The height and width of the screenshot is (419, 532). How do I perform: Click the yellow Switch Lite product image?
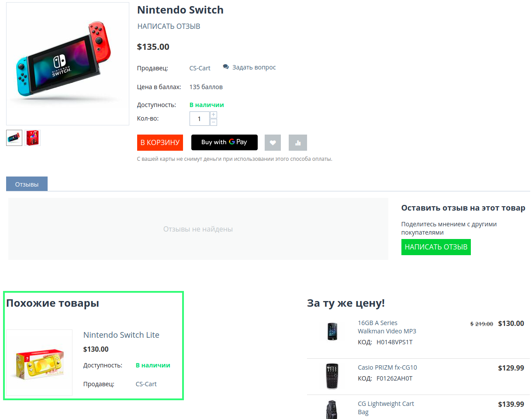point(39,363)
